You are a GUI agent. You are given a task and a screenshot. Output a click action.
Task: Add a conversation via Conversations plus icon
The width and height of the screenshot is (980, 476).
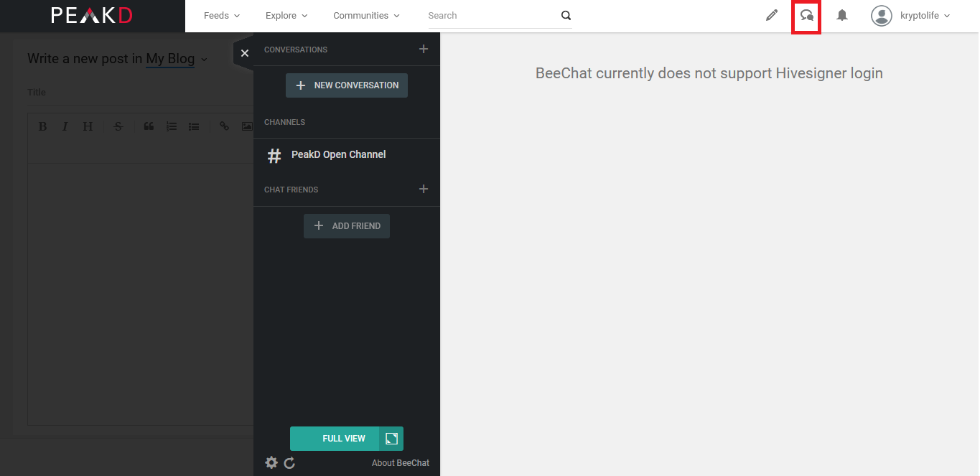(424, 49)
